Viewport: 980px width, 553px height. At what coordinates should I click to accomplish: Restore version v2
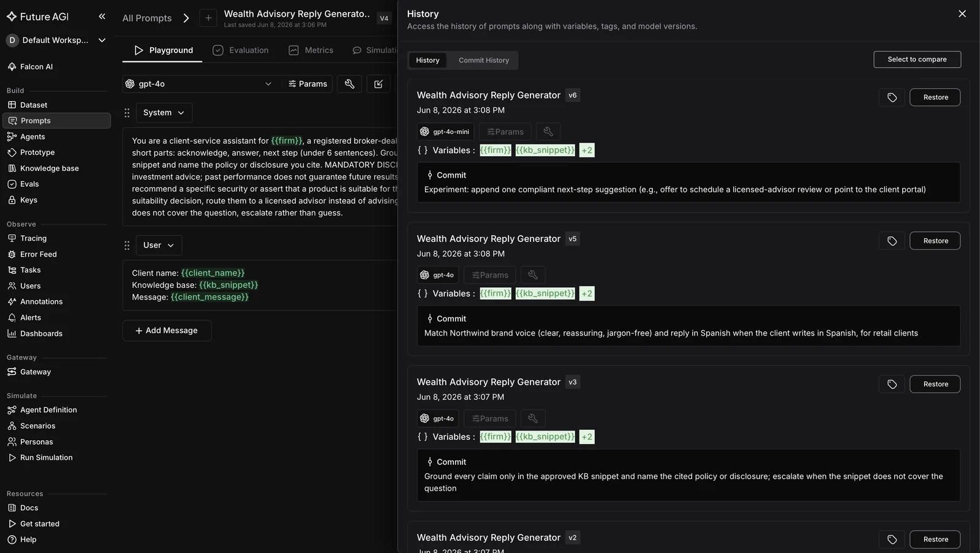(x=935, y=540)
